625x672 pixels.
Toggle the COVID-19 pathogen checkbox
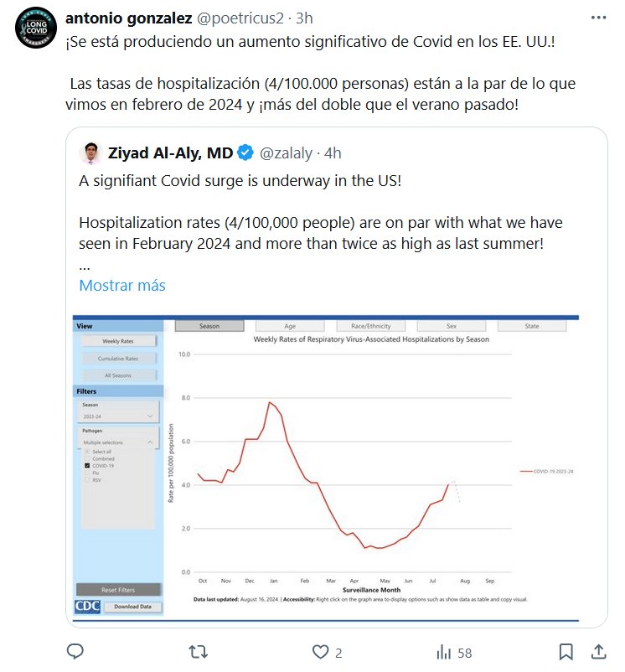87,465
